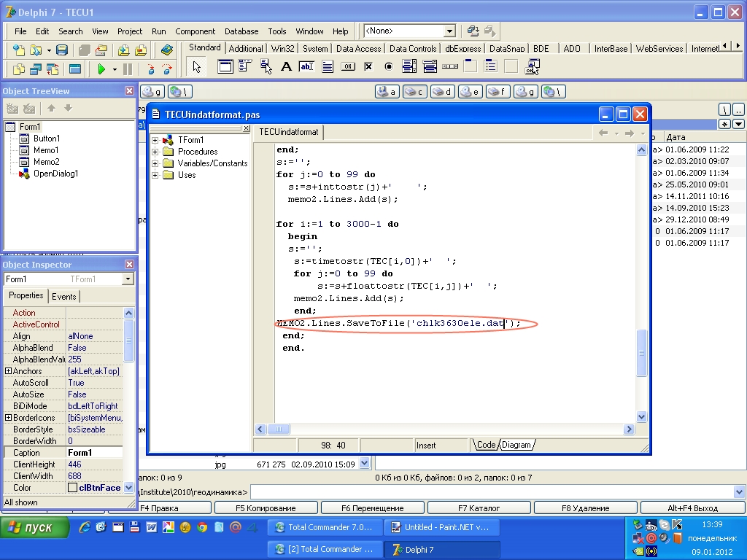Screen dimensions: 747x560
Task: Click the clBtnFace color swatch
Action: 73,488
